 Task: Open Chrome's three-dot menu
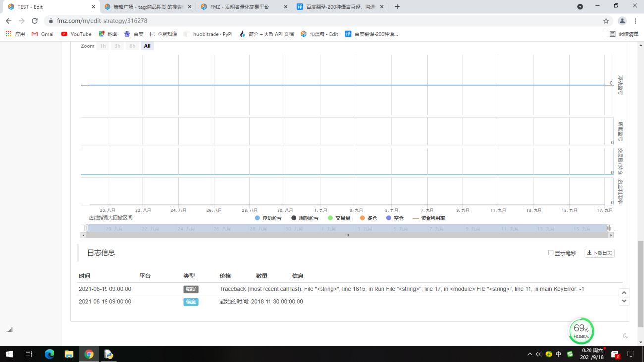pos(636,21)
